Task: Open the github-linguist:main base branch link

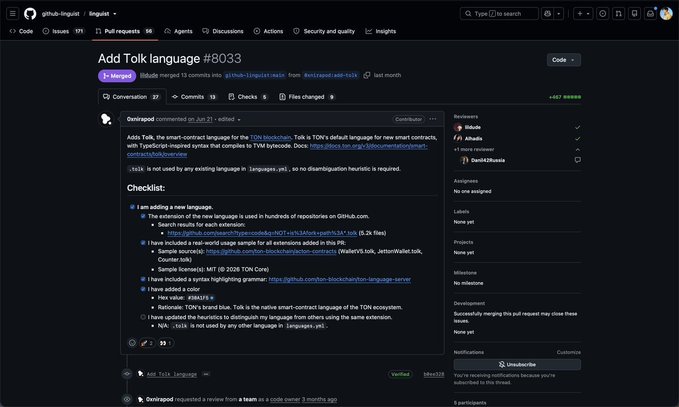Action: [x=255, y=75]
